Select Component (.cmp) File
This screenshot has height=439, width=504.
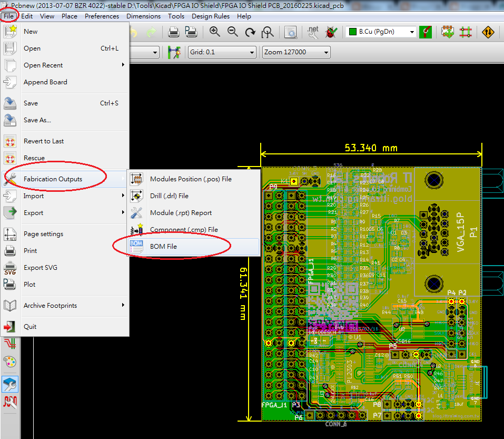pos(194,230)
